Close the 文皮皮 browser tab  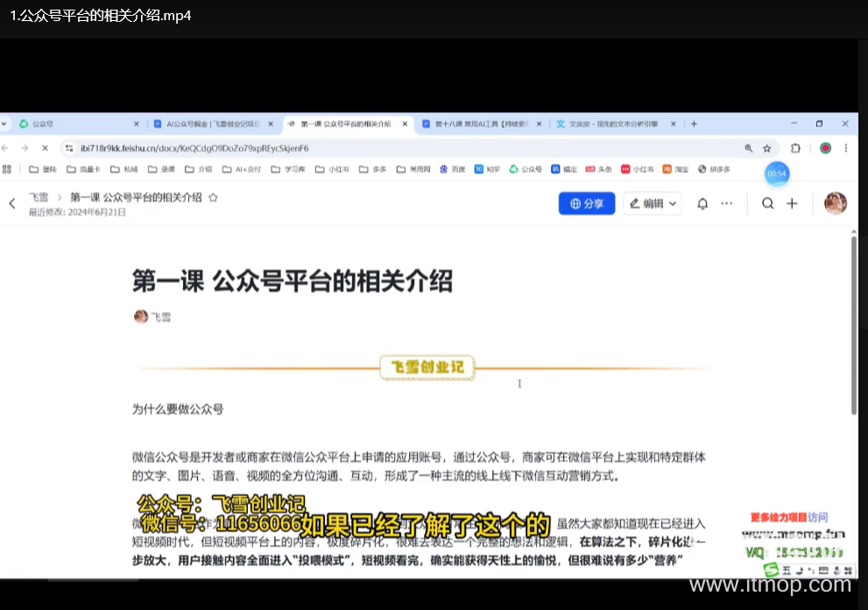(x=674, y=124)
